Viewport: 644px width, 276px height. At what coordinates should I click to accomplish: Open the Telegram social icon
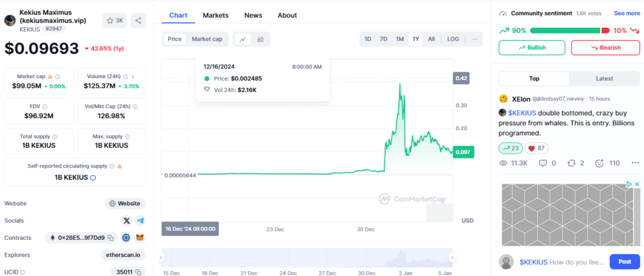[x=140, y=221]
